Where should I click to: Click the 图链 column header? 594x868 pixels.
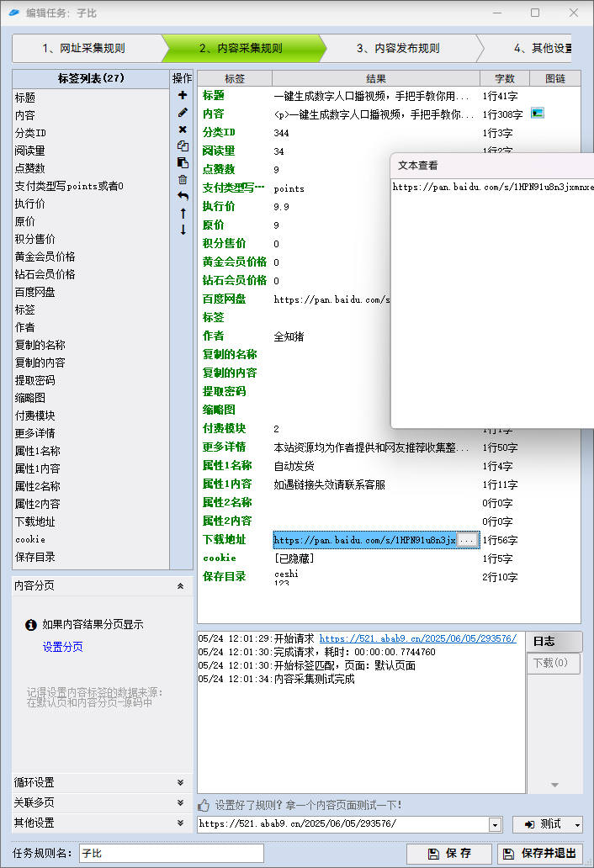point(555,78)
